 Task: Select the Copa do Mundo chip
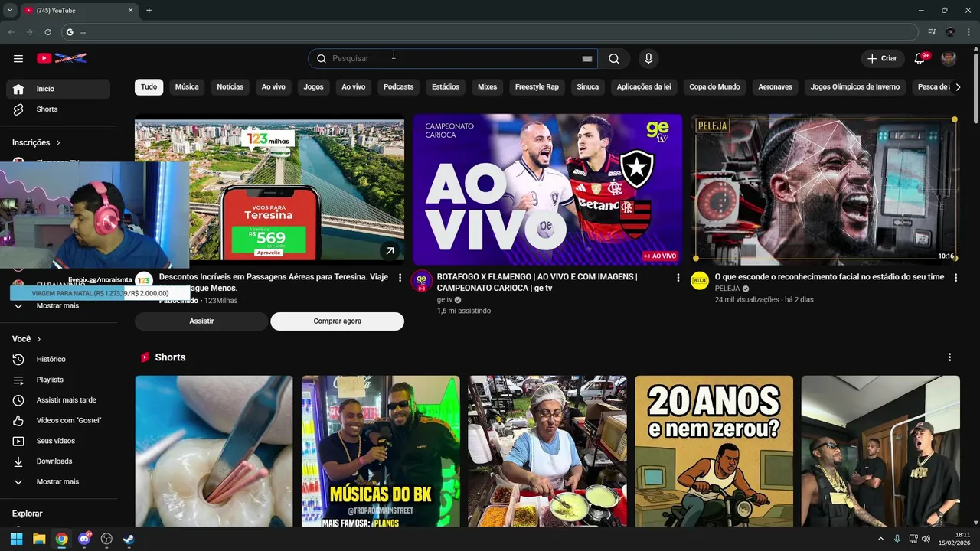click(x=714, y=86)
